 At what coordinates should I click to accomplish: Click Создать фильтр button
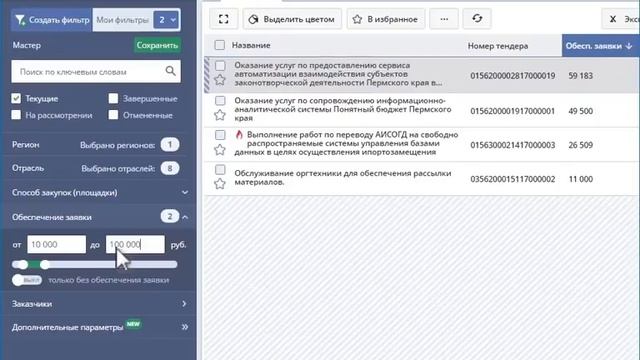tap(52, 20)
